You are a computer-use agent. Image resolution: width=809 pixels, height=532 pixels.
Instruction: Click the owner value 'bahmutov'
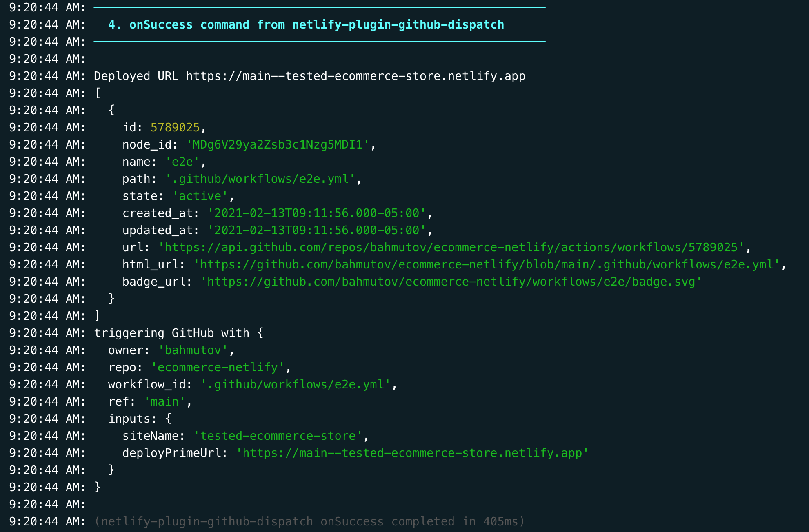(193, 350)
